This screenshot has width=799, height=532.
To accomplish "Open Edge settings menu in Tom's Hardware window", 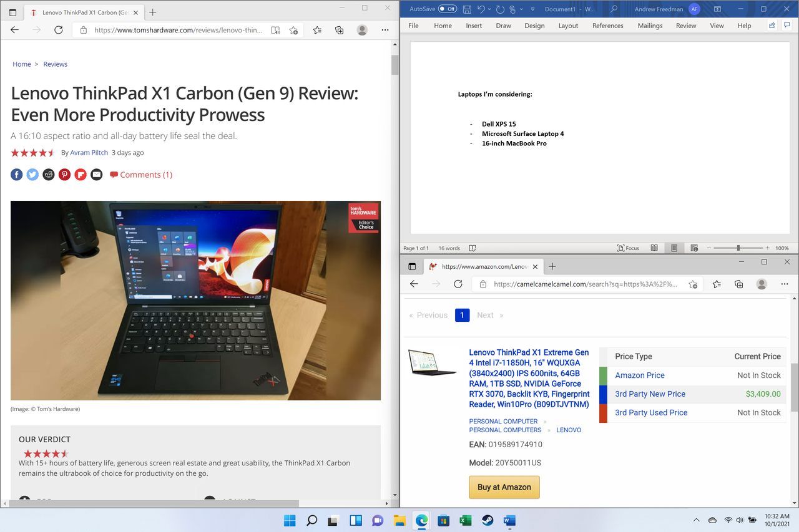I will coord(385,30).
